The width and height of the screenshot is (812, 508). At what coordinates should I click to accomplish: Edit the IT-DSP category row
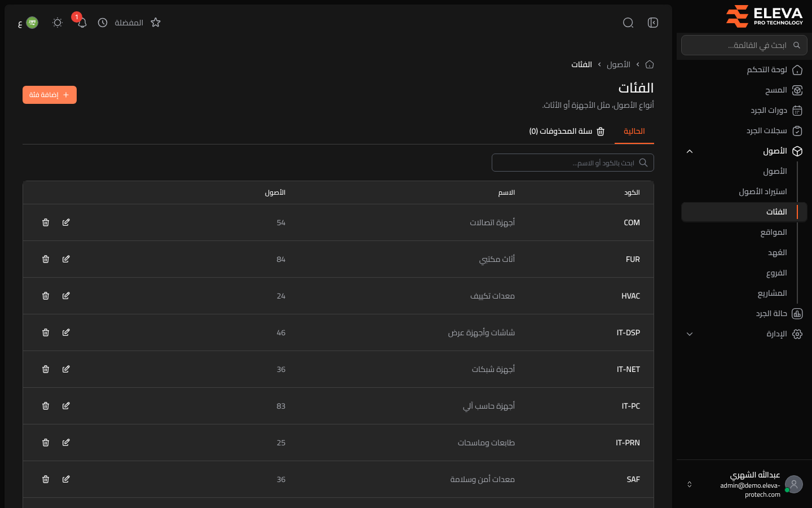click(66, 332)
